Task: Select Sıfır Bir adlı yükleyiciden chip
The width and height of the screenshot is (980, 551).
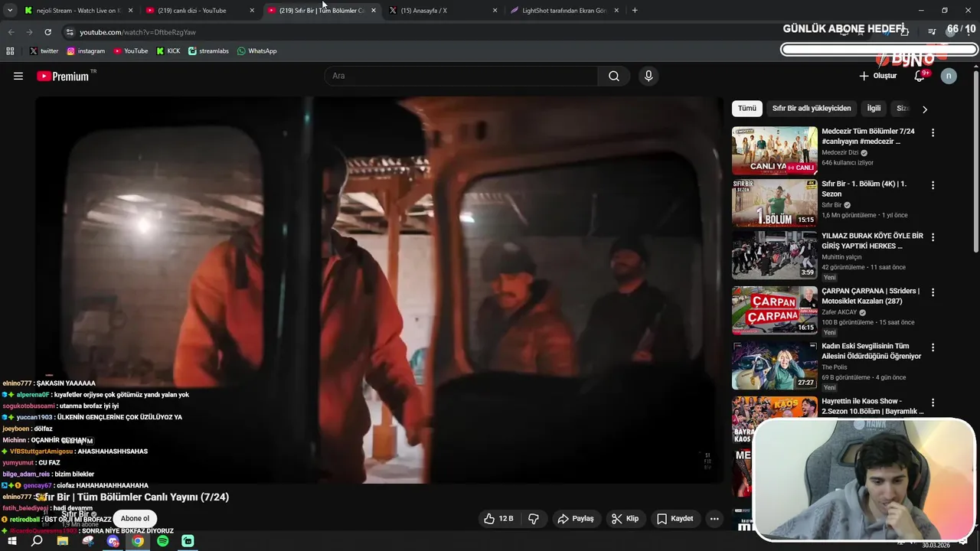Action: pos(812,109)
